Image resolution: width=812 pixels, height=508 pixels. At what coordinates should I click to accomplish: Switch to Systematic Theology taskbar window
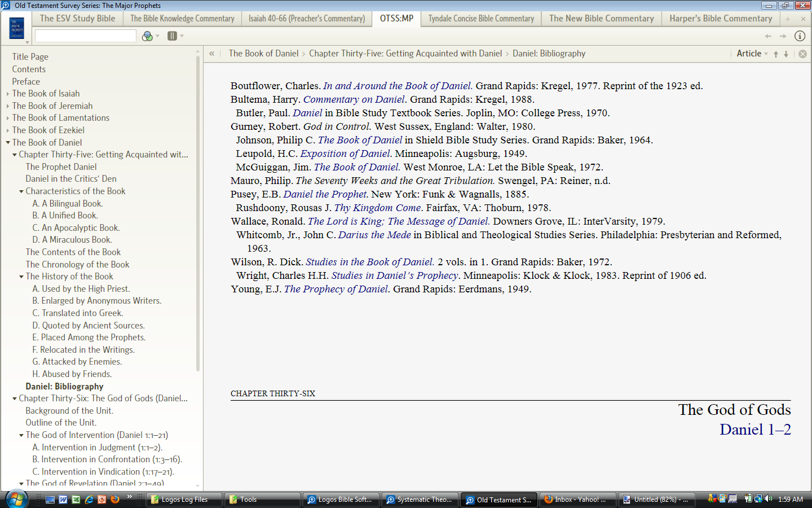[x=420, y=500]
